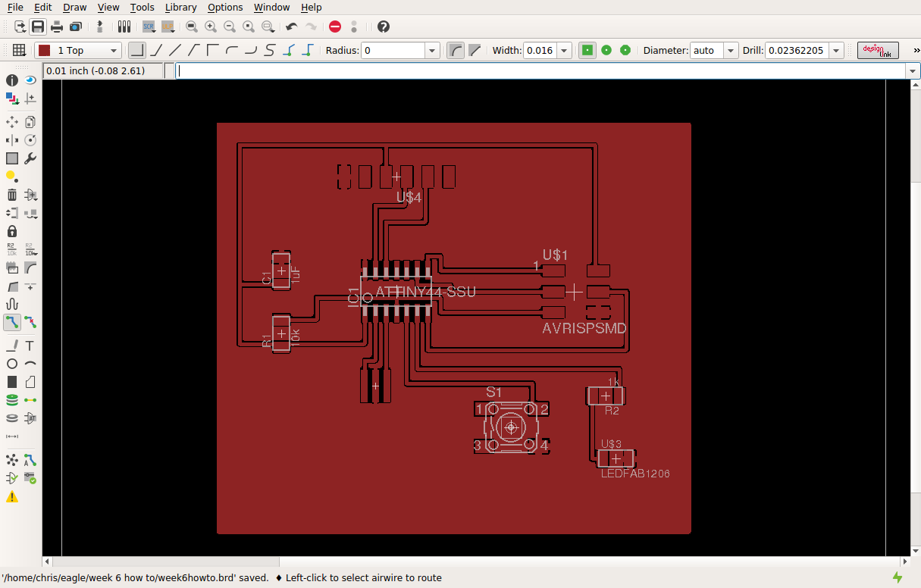Expand the Diameter dropdown
This screenshot has height=588, width=921.
(731, 51)
